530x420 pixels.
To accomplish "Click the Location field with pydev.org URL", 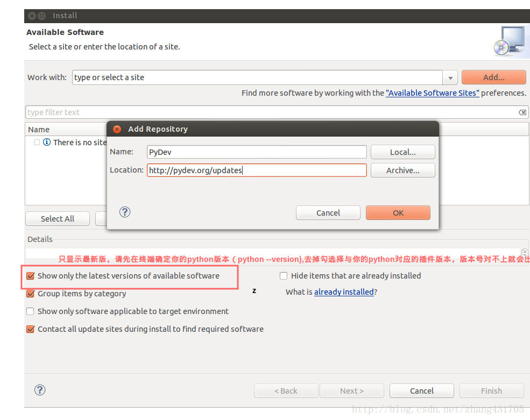I will pyautogui.click(x=257, y=170).
